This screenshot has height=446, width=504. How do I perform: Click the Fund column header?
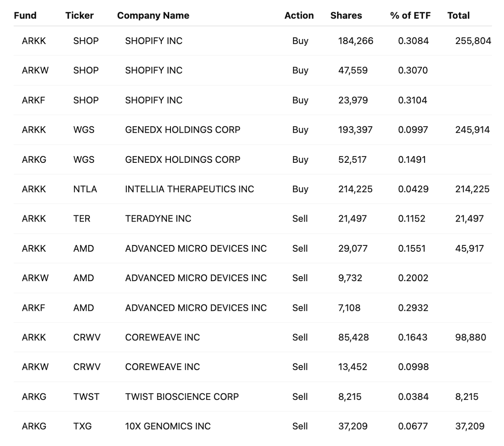(x=25, y=16)
